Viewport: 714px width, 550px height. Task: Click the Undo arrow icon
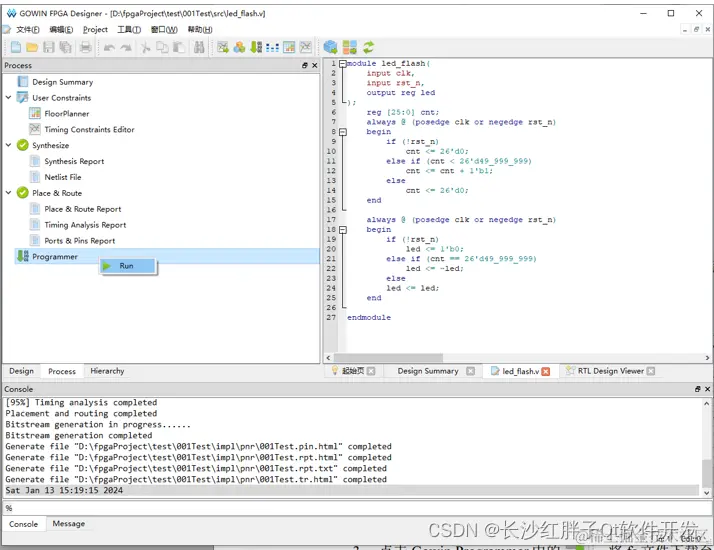pyautogui.click(x=109, y=47)
